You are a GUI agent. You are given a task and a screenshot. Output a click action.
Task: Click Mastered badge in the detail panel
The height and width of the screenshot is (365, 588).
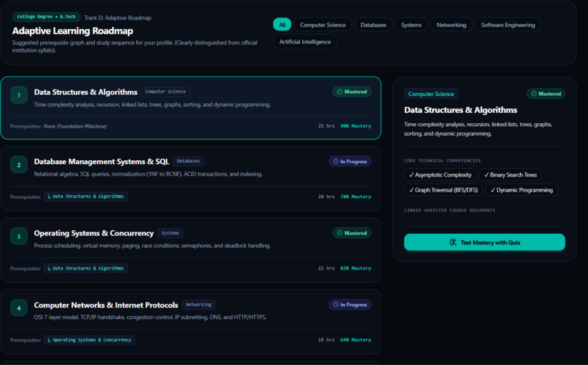546,93
